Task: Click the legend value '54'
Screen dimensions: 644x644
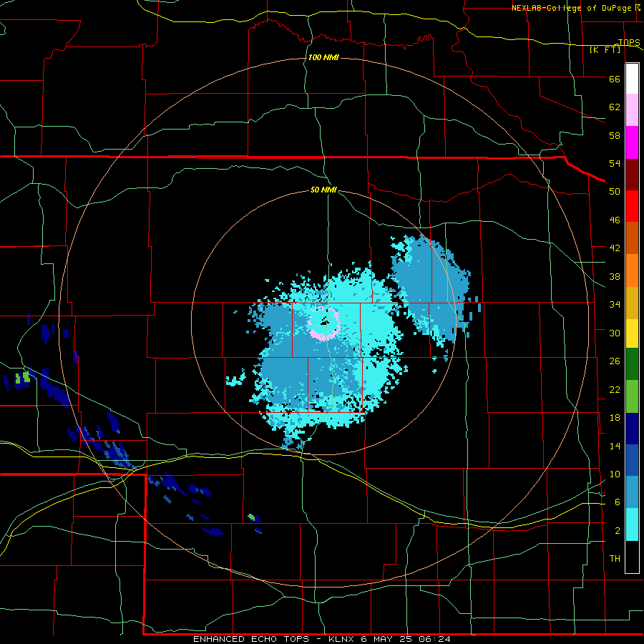Action: [615, 163]
